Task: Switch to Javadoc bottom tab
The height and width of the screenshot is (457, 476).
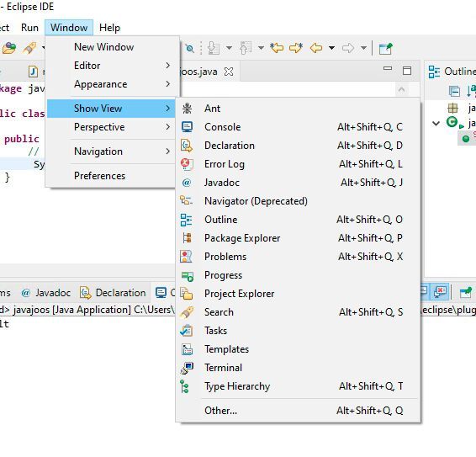Action: pyautogui.click(x=46, y=293)
